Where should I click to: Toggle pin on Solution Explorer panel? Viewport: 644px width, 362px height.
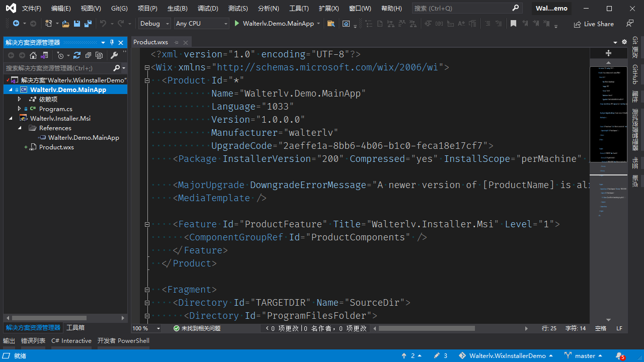pos(112,43)
